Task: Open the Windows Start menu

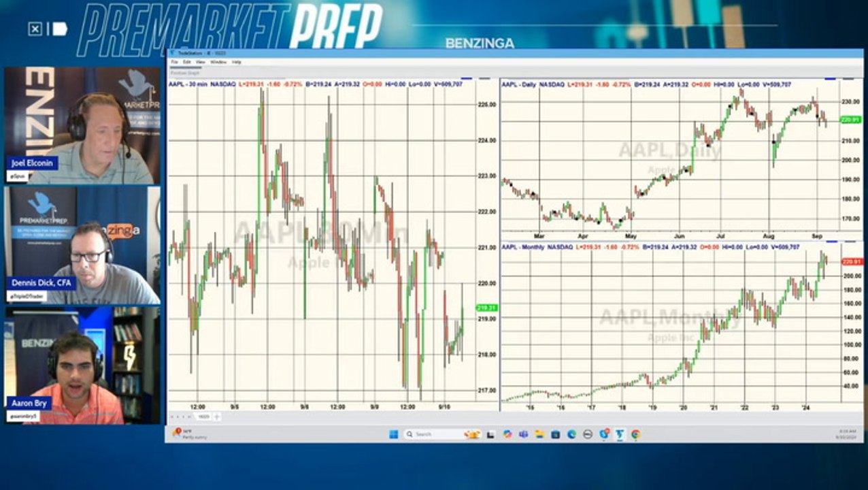Action: [x=393, y=434]
